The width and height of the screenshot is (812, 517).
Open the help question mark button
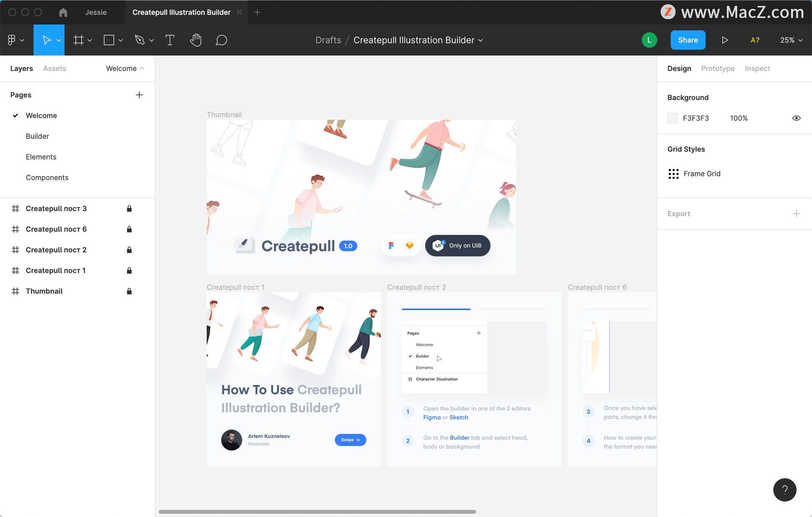[785, 490]
